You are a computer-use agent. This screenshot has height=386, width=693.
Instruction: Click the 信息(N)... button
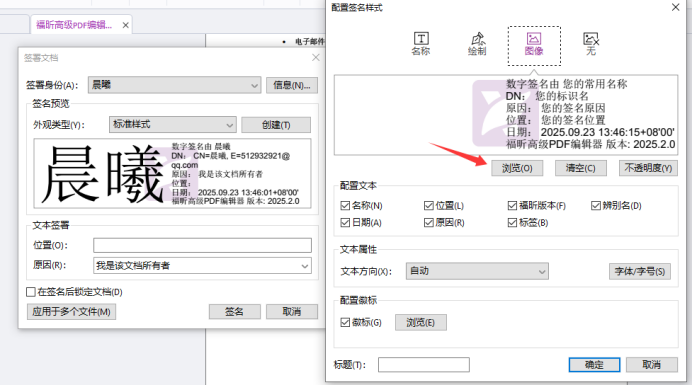tap(292, 85)
